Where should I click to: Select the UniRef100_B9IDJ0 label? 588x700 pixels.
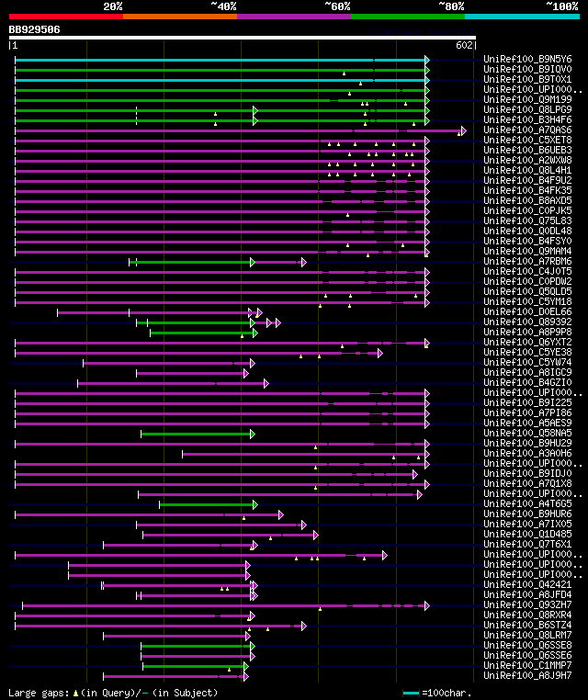527,474
